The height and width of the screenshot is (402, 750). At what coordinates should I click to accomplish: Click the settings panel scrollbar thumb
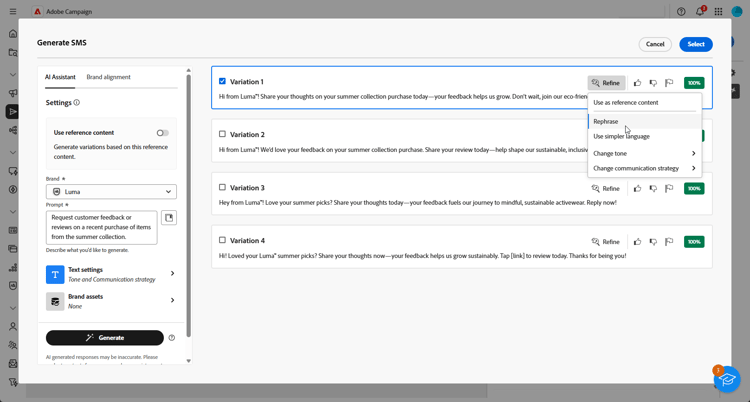tap(188, 206)
